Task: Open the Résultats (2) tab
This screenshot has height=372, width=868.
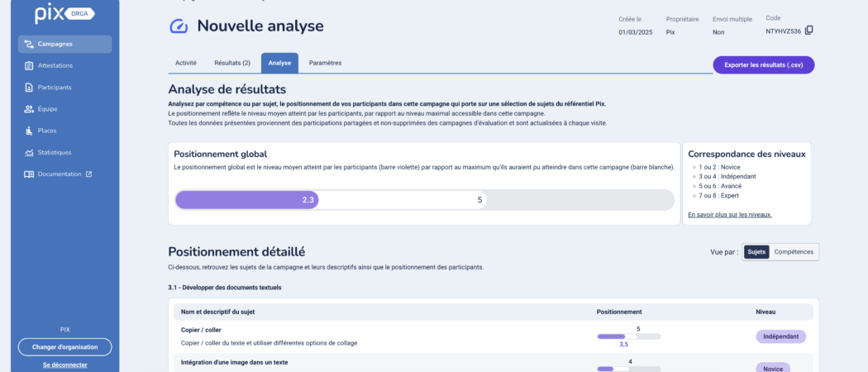Action: pyautogui.click(x=232, y=63)
